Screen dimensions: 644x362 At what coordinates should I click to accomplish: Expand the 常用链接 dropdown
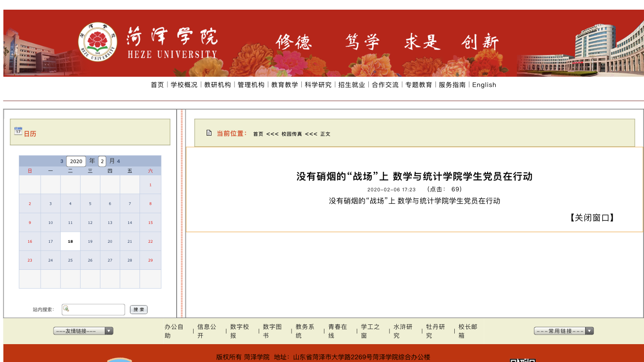click(563, 331)
